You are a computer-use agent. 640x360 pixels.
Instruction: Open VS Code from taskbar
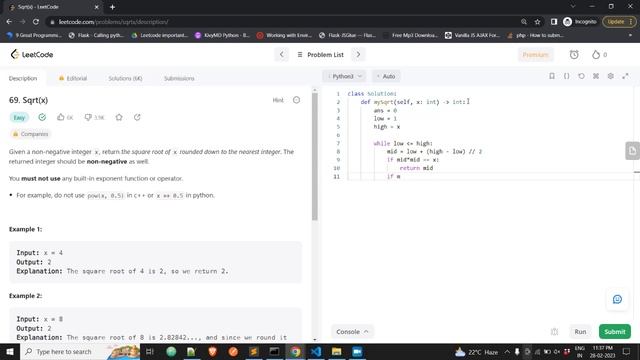[316, 351]
